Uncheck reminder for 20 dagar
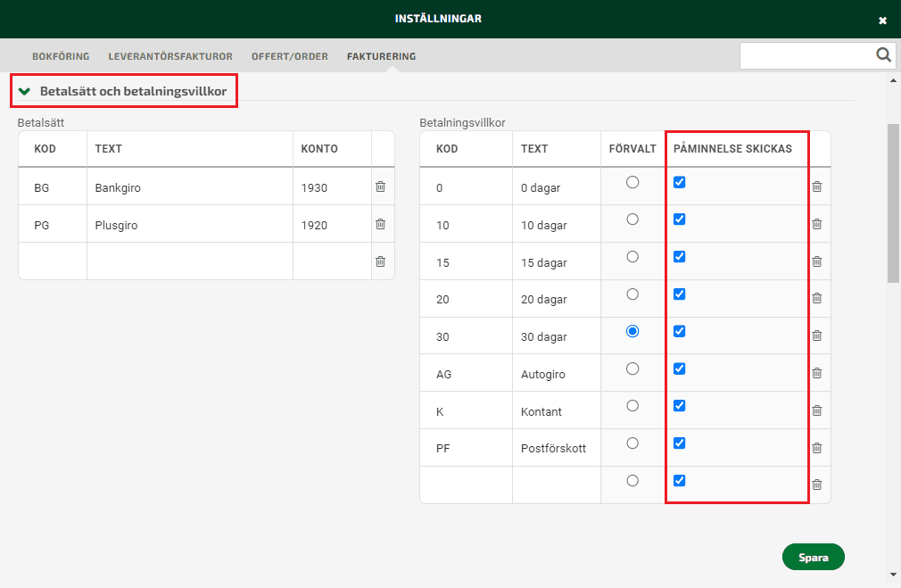Image resolution: width=901 pixels, height=588 pixels. [x=679, y=294]
